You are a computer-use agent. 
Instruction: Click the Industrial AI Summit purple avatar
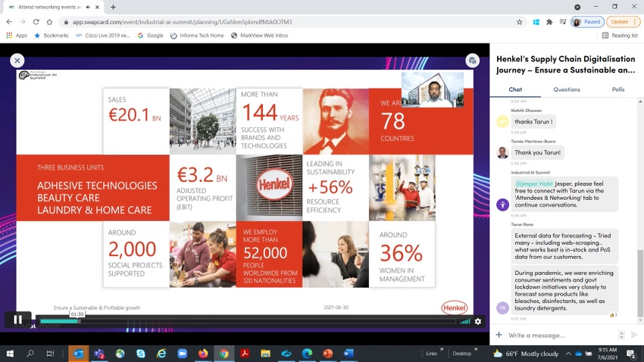(x=502, y=204)
